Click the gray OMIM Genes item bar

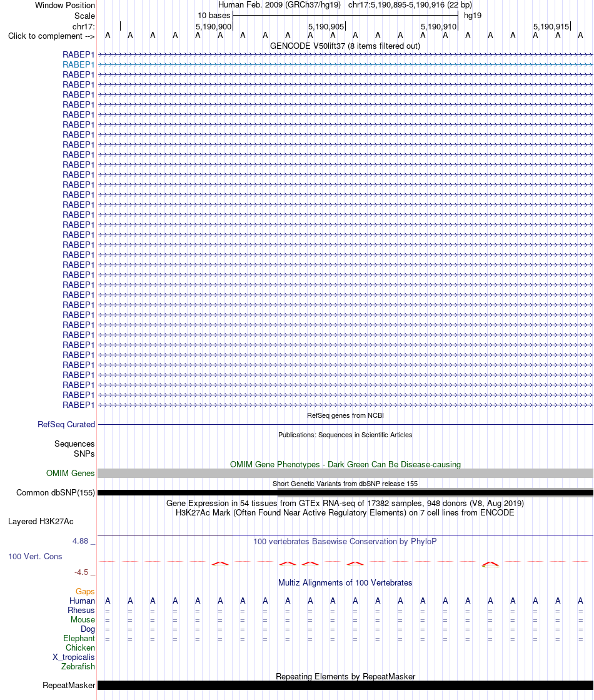tap(345, 473)
